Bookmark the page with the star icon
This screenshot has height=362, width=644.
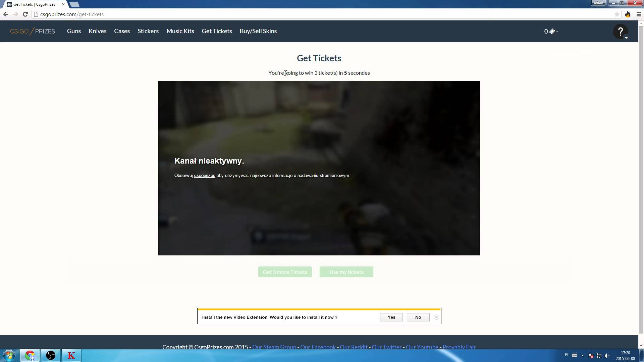617,14
